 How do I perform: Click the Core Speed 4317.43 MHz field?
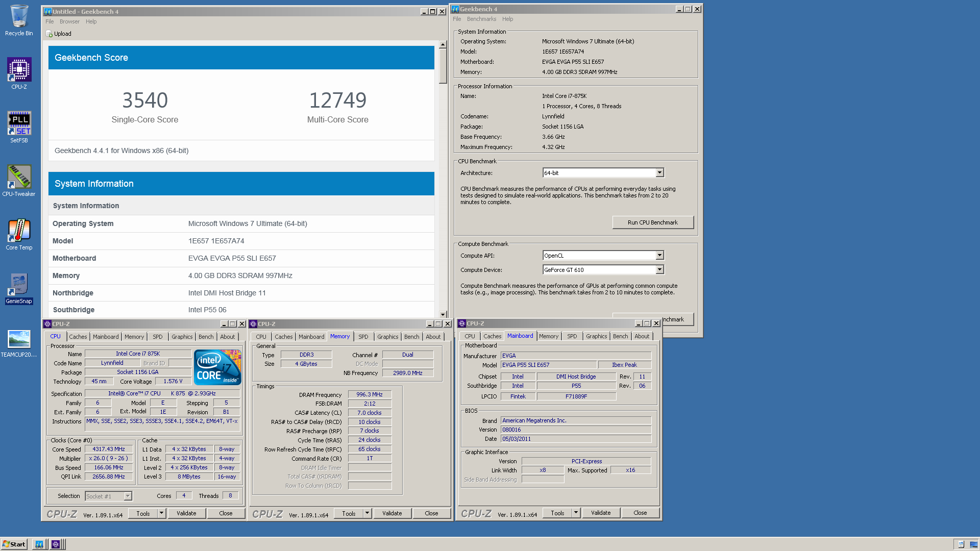[109, 449]
